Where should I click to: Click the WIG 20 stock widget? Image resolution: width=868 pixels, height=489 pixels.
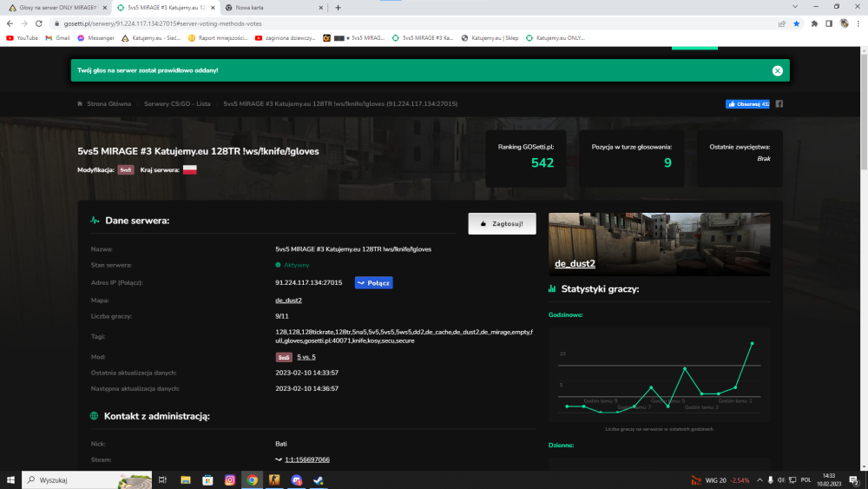[720, 480]
